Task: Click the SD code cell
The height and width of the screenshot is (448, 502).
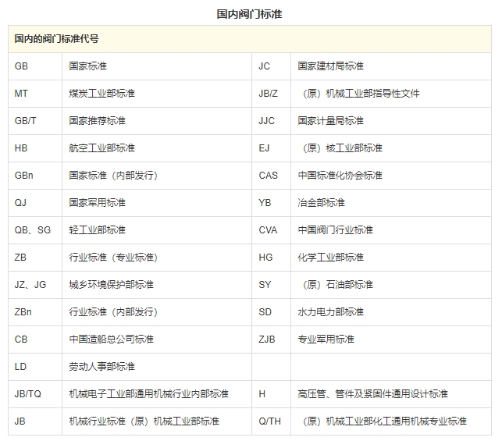Action: [271, 312]
